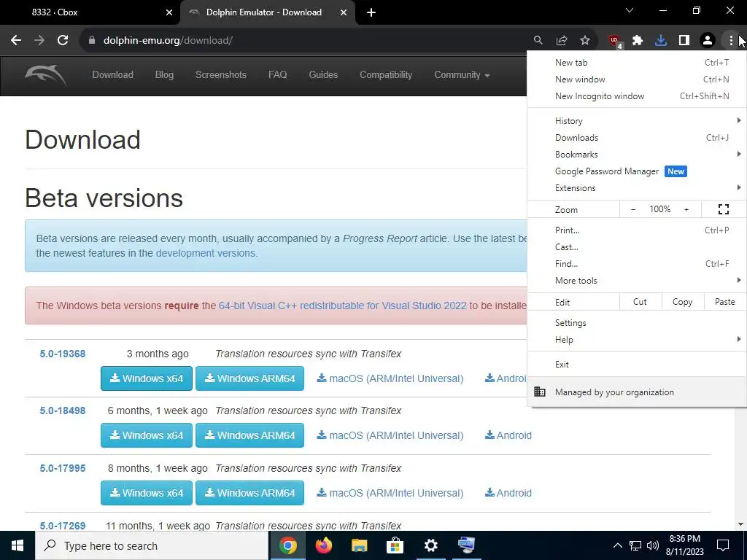Toggle the side panel icon
Screen dimensions: 747x560
tap(684, 41)
